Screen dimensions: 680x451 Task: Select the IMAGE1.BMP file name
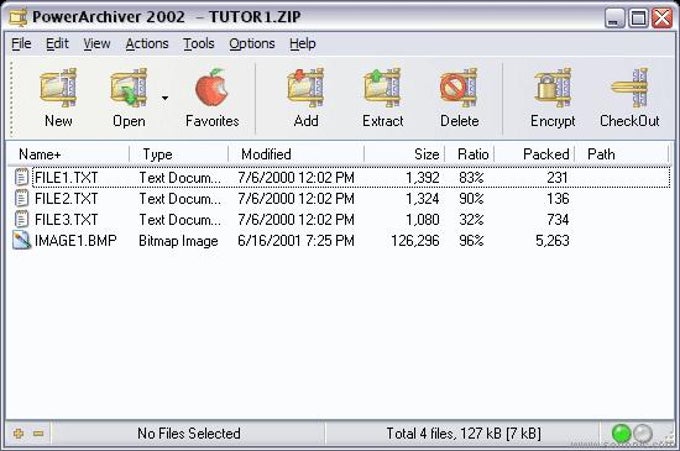point(75,240)
